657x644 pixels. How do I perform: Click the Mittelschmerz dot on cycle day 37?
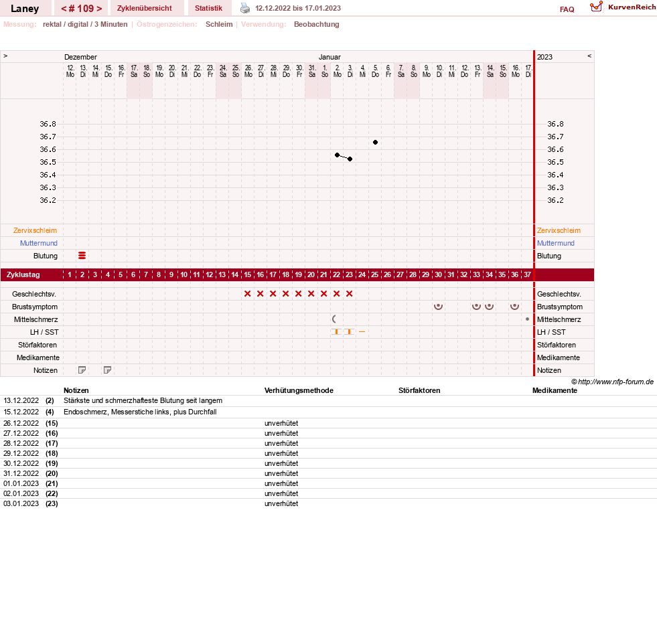pyautogui.click(x=527, y=319)
